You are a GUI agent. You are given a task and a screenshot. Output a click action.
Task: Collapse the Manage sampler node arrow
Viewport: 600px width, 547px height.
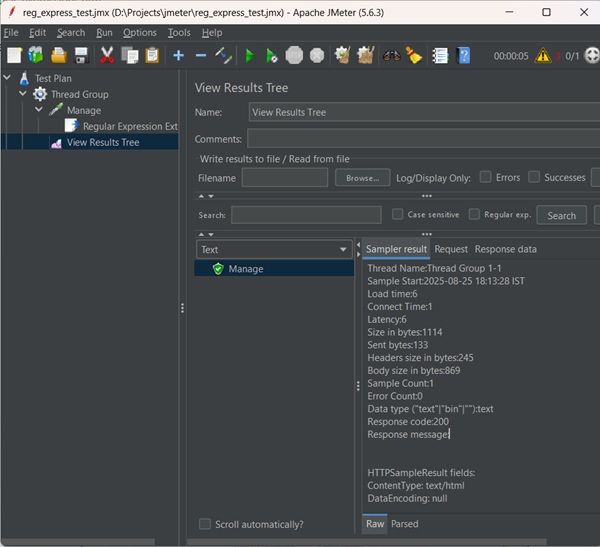click(39, 109)
